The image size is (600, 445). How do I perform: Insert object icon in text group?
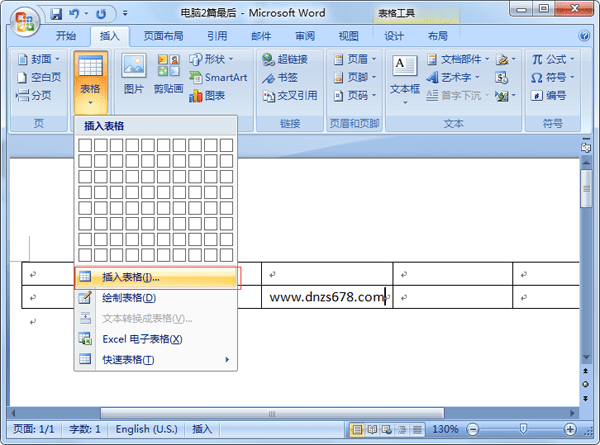pos(502,96)
